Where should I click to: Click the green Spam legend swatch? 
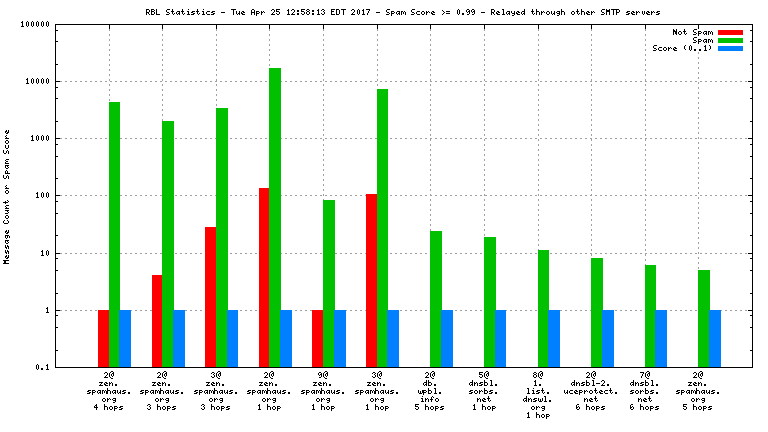(730, 41)
